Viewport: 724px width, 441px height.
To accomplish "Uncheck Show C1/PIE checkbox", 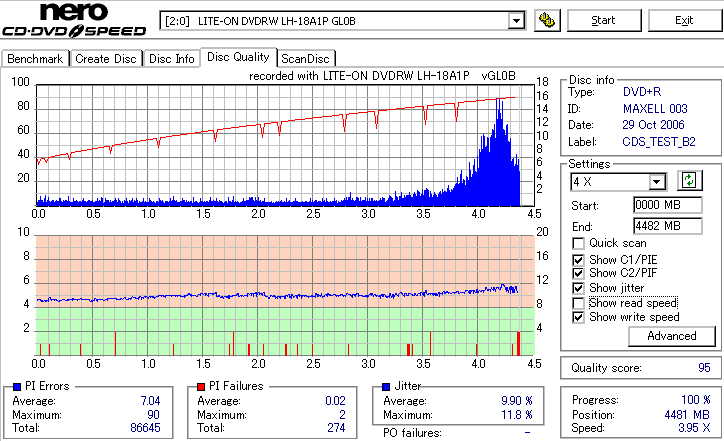I will [578, 260].
